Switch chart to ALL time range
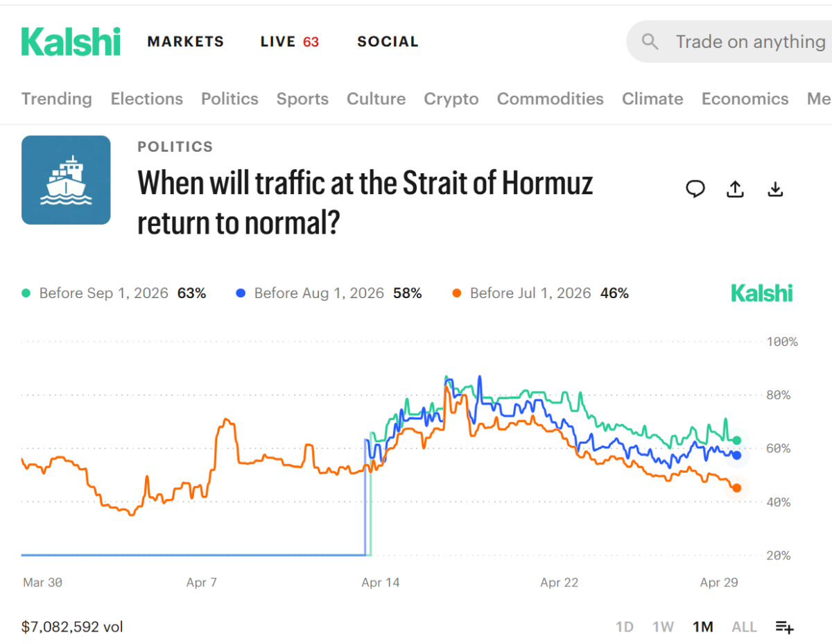 point(744,627)
